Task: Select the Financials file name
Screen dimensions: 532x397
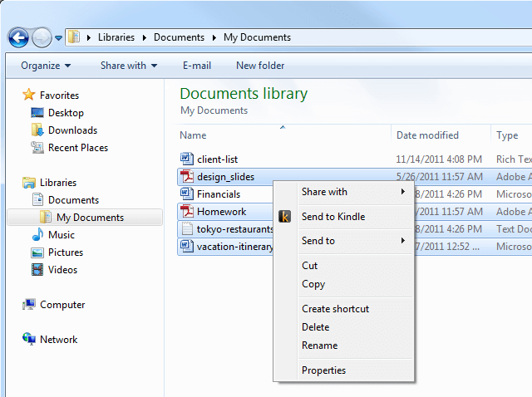Action: point(219,194)
